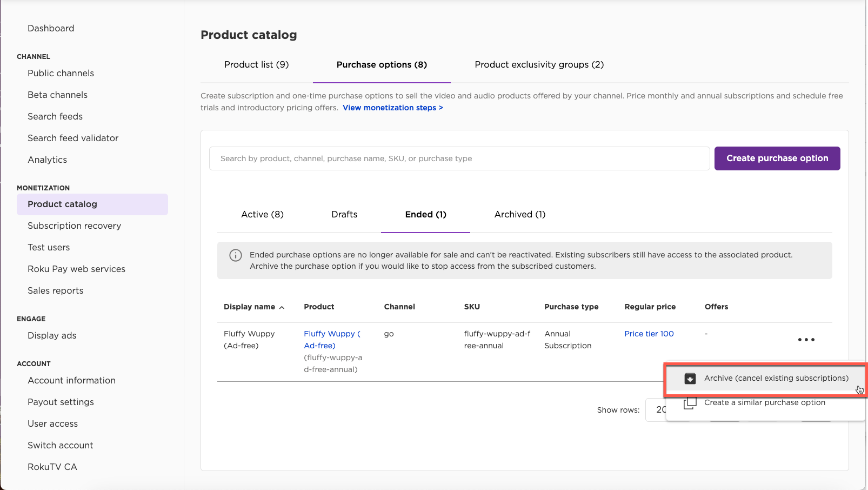Show the Archived purchase options tab
Viewport: 868px width, 490px height.
[x=519, y=215]
